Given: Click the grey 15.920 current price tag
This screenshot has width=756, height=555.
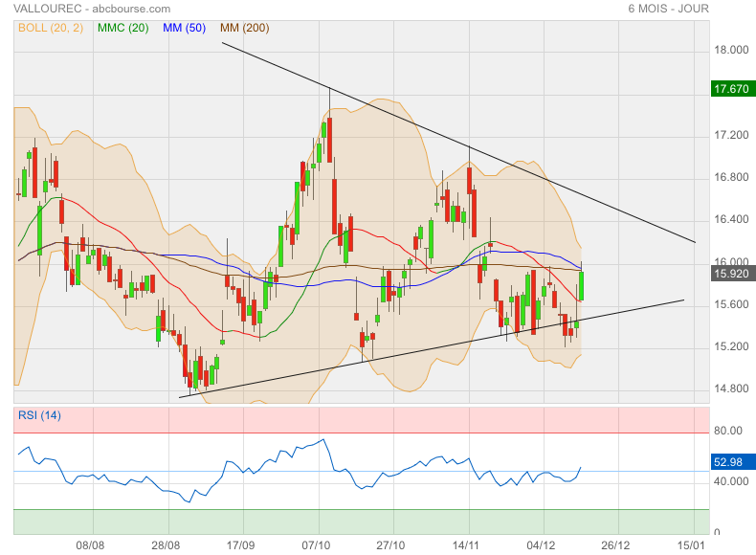Looking at the screenshot, I should (x=731, y=274).
